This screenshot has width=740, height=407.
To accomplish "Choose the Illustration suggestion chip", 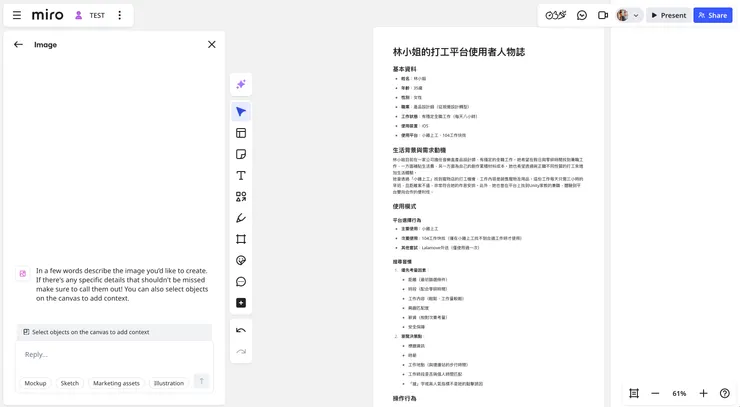I will [168, 383].
